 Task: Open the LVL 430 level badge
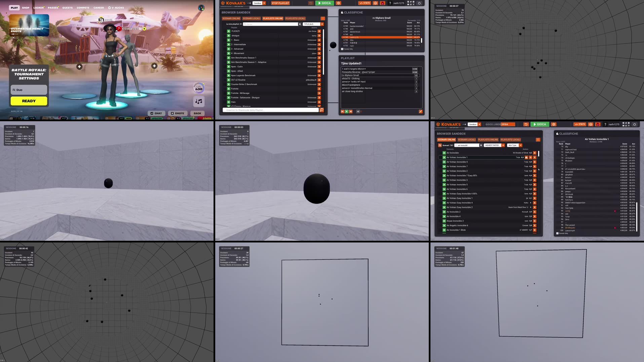coord(199,88)
